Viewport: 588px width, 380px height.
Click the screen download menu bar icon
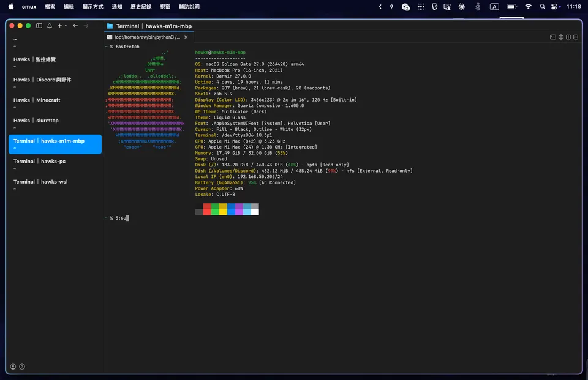tap(447, 7)
